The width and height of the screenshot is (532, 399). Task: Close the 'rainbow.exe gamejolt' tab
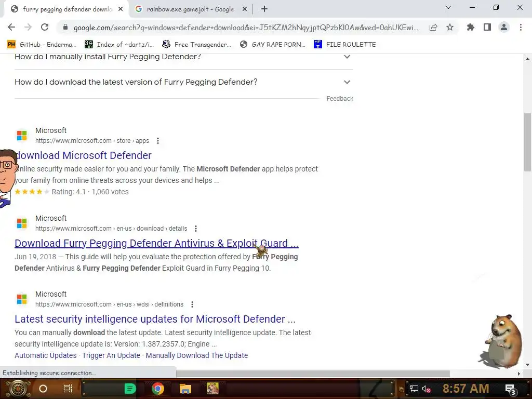245,9
